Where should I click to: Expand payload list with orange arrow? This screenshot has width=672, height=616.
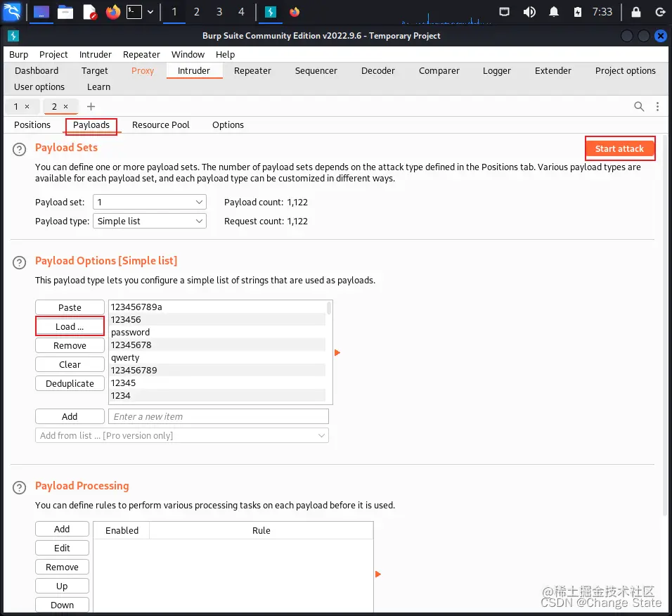point(337,352)
